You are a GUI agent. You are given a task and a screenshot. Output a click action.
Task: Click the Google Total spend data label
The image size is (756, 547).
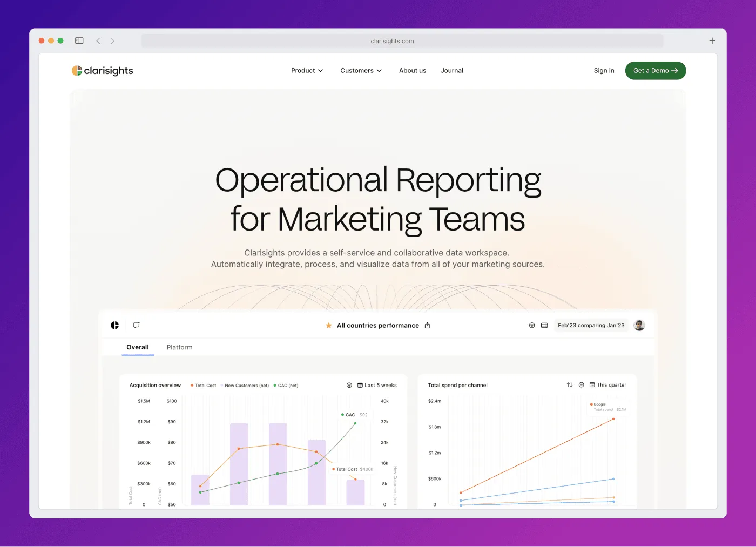(x=608, y=407)
